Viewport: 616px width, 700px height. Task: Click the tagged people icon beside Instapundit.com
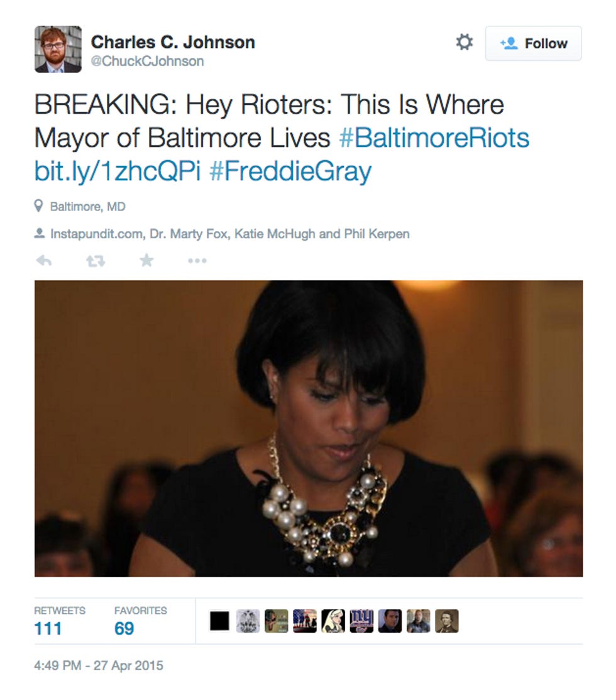pyautogui.click(x=40, y=233)
